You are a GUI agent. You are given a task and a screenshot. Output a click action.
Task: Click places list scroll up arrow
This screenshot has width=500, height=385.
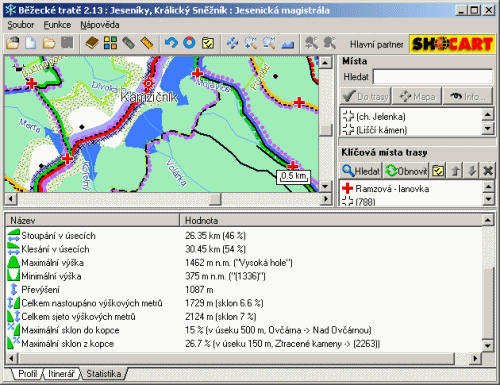(487, 115)
